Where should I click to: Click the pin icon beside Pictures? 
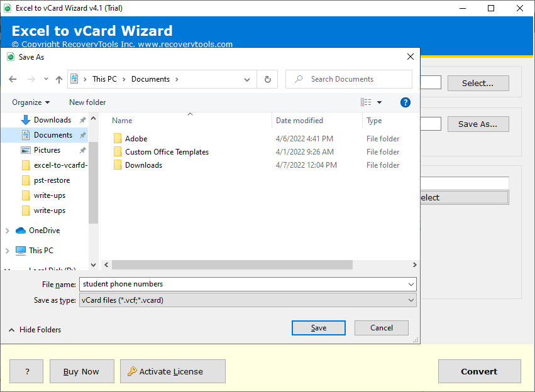(x=82, y=150)
